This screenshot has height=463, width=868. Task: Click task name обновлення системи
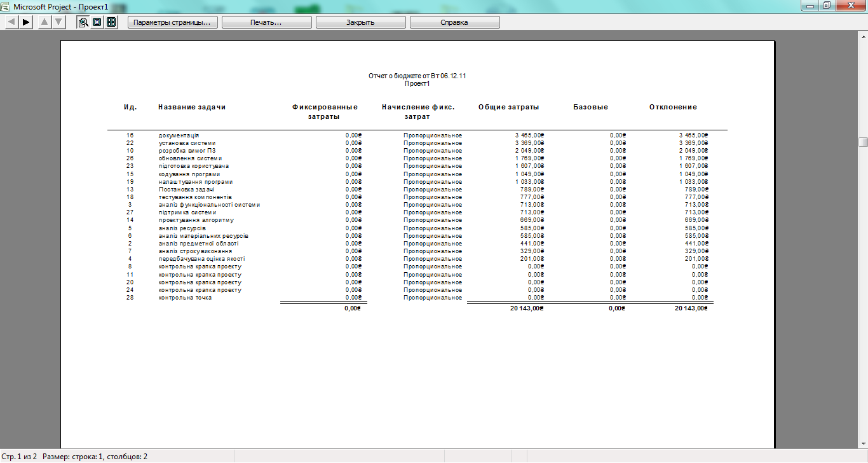(x=190, y=158)
